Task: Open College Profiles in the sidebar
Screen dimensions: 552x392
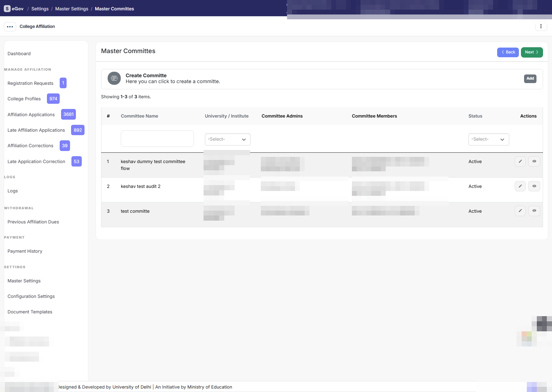Action: click(x=24, y=99)
